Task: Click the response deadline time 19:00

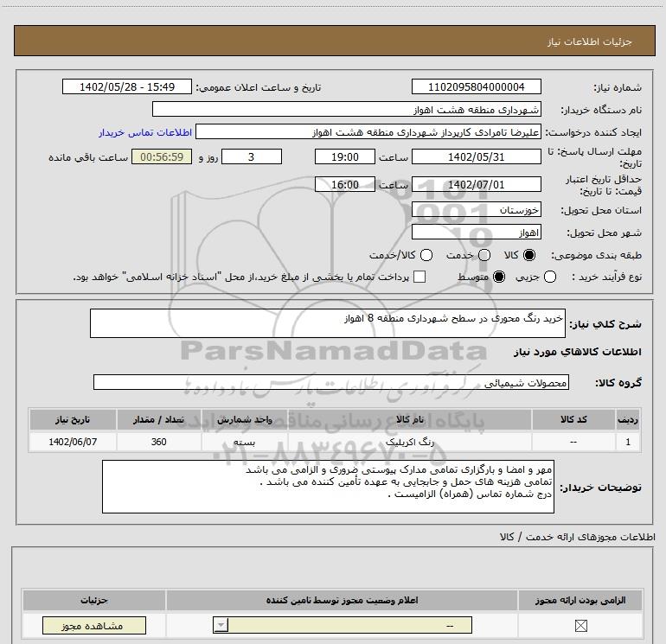Action: click(x=345, y=156)
